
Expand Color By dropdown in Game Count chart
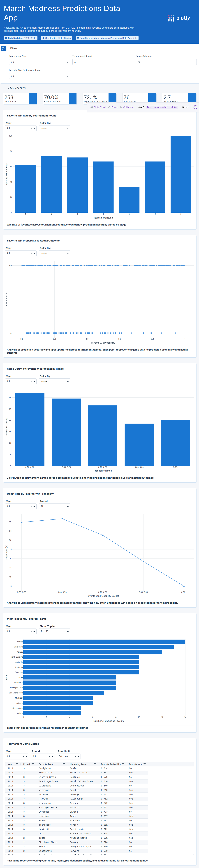click(x=68, y=382)
